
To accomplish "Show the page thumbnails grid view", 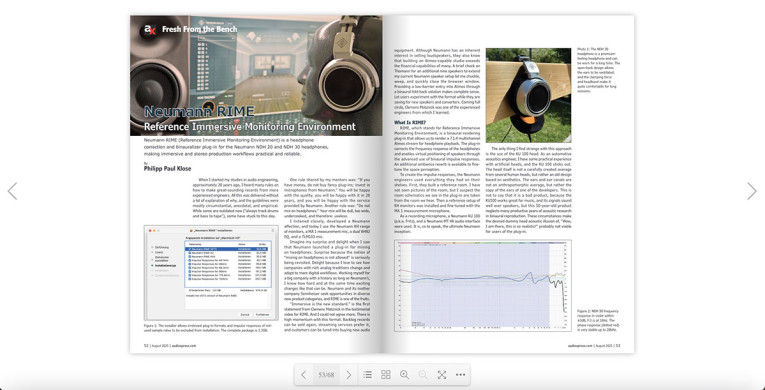I will 386,375.
